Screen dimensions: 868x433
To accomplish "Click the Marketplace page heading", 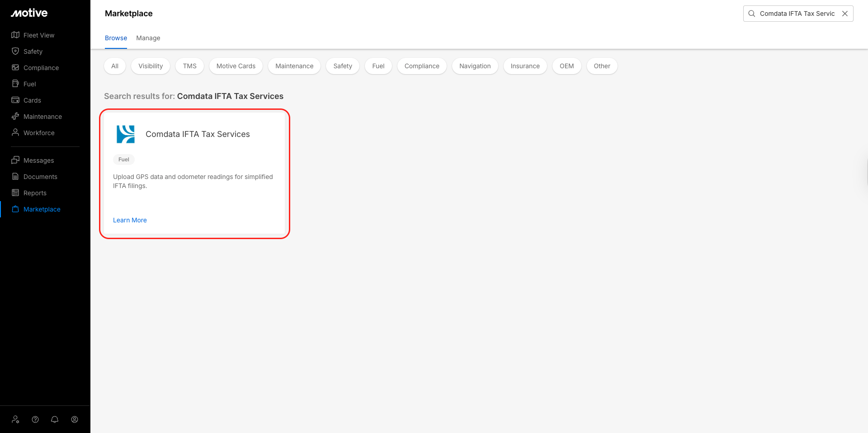I will 129,14.
